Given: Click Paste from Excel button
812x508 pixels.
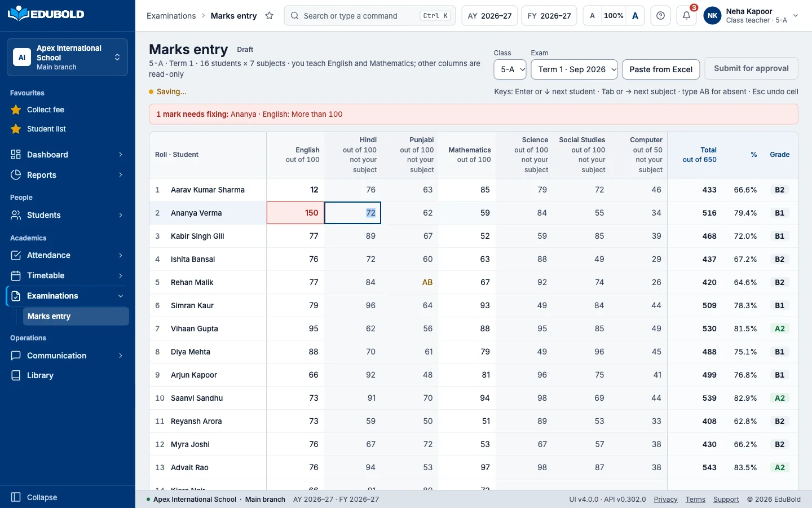Looking at the screenshot, I should click(x=661, y=69).
